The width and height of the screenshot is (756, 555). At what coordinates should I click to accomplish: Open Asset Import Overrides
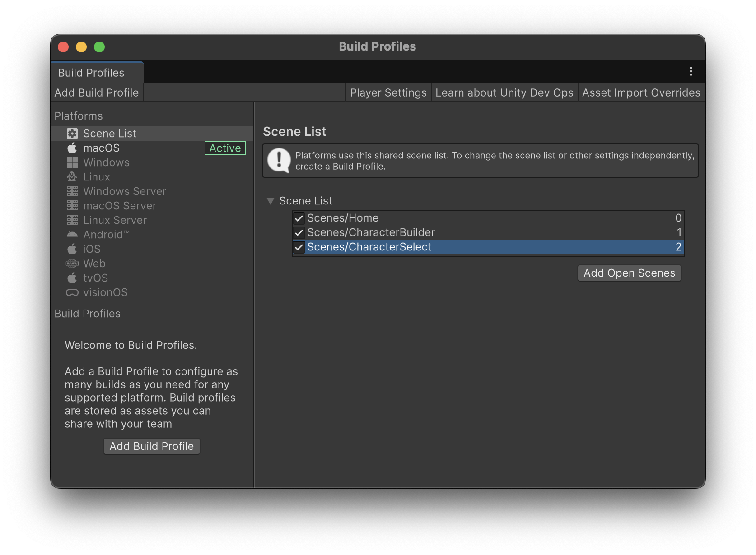[x=641, y=92]
